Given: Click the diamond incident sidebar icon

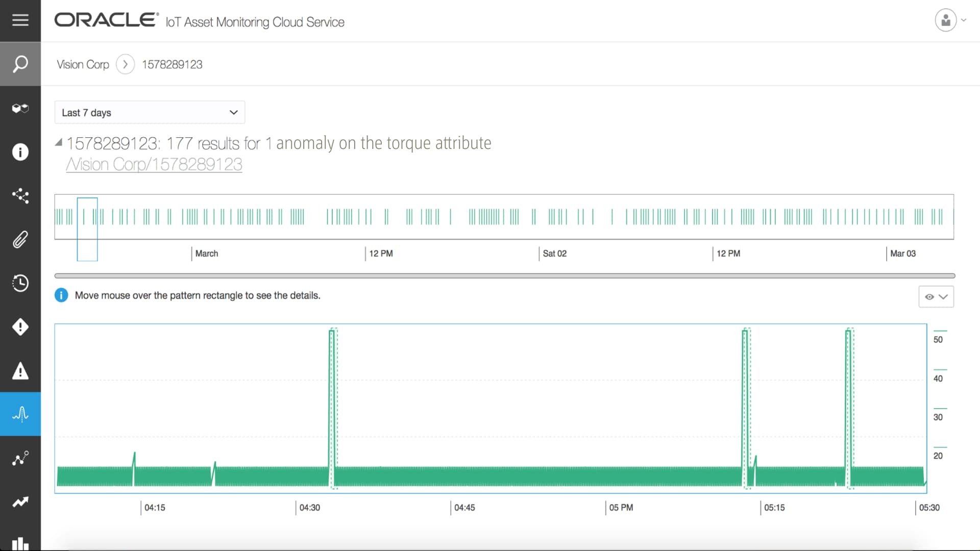Looking at the screenshot, I should (20, 327).
